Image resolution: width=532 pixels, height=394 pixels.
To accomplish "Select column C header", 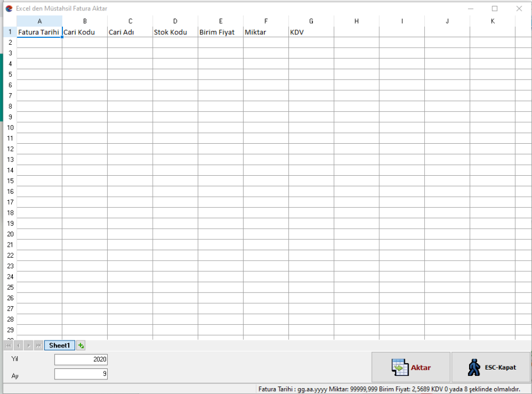I will (130, 21).
